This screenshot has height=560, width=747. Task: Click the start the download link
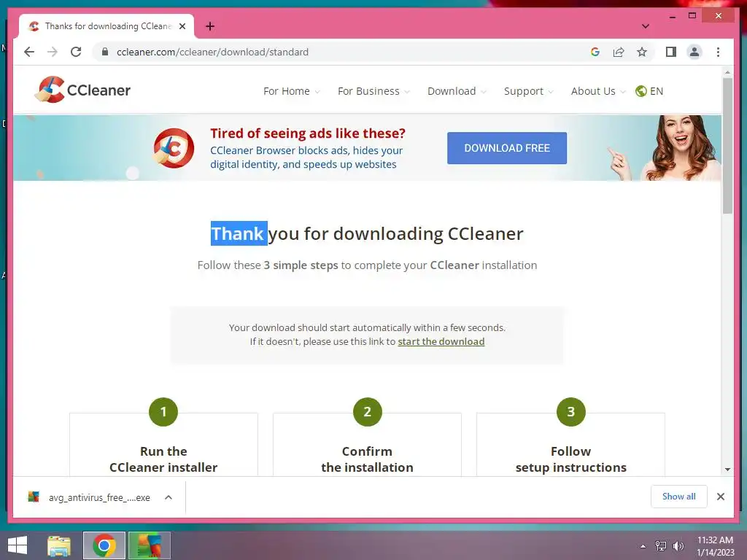coord(441,341)
